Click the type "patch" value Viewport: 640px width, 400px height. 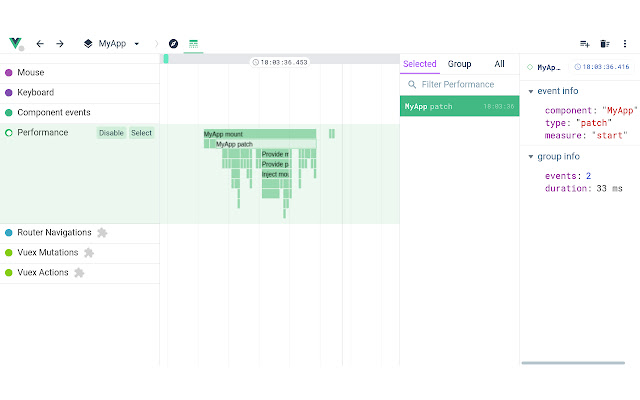593,123
